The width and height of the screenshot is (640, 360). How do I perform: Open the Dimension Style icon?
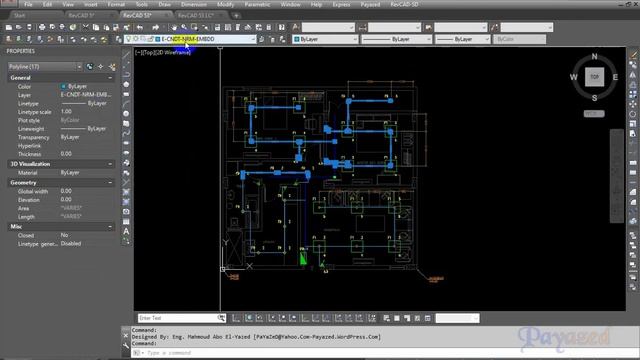point(362,27)
